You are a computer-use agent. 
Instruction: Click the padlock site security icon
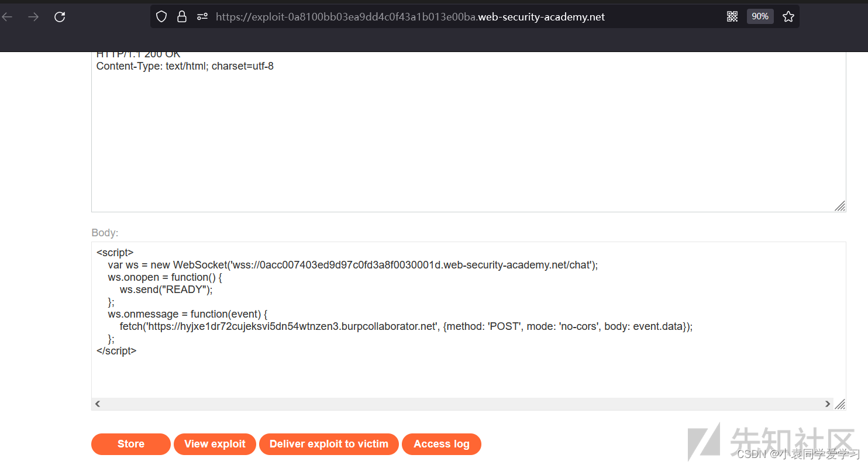click(x=182, y=16)
